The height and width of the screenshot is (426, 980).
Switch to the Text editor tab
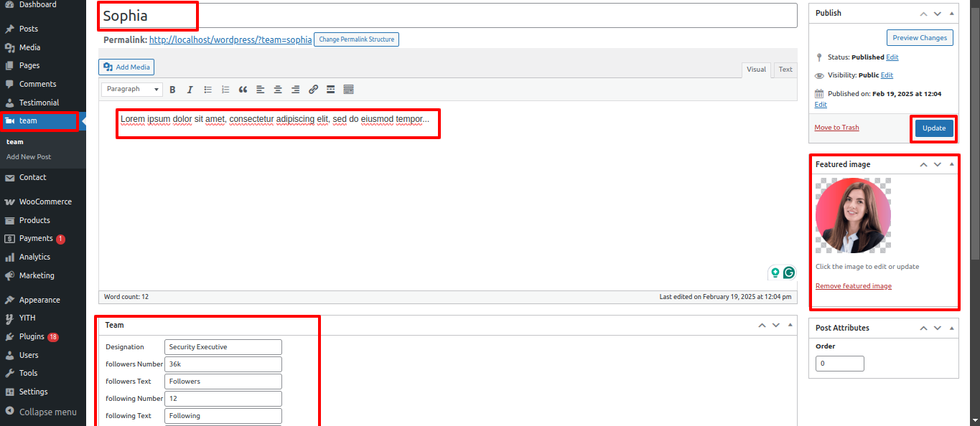(x=785, y=70)
